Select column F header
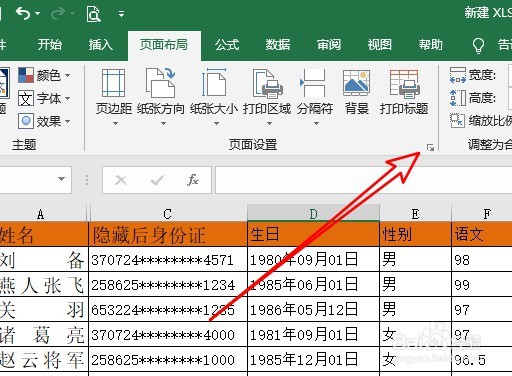The image size is (512, 376). tap(482, 214)
